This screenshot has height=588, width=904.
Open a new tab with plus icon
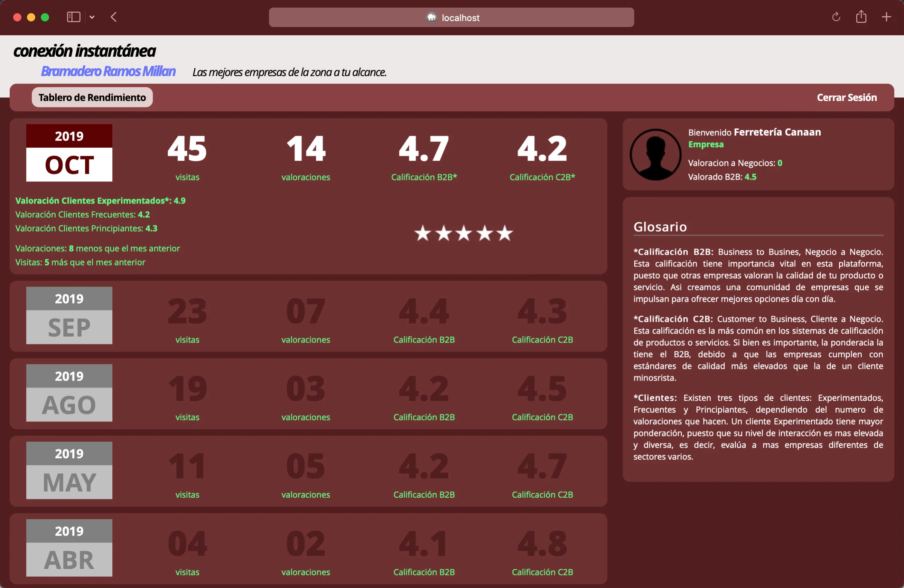click(886, 17)
